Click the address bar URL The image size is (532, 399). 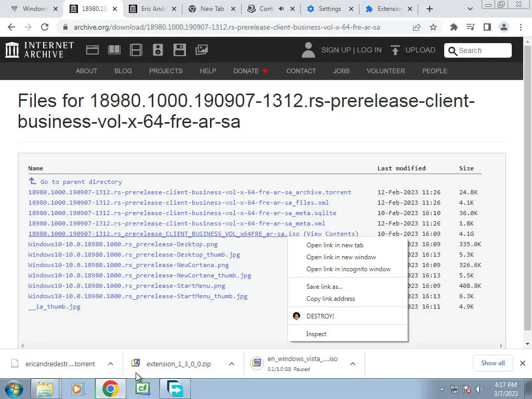tap(227, 27)
